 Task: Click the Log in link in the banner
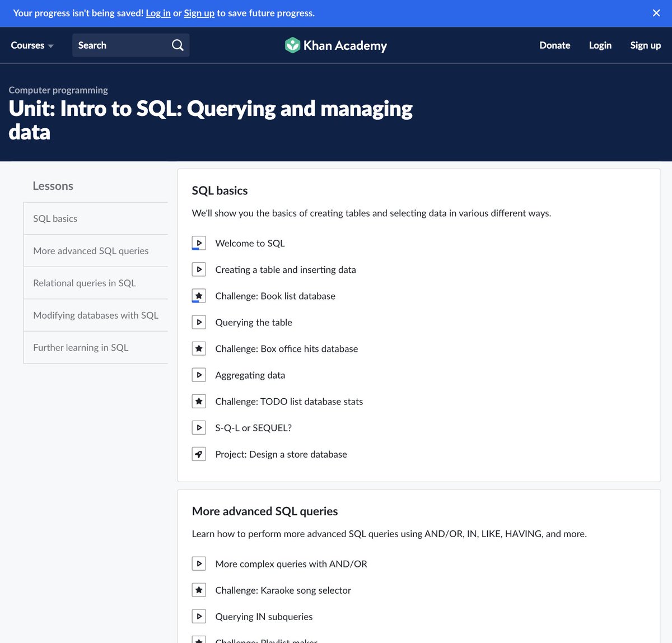click(x=158, y=13)
